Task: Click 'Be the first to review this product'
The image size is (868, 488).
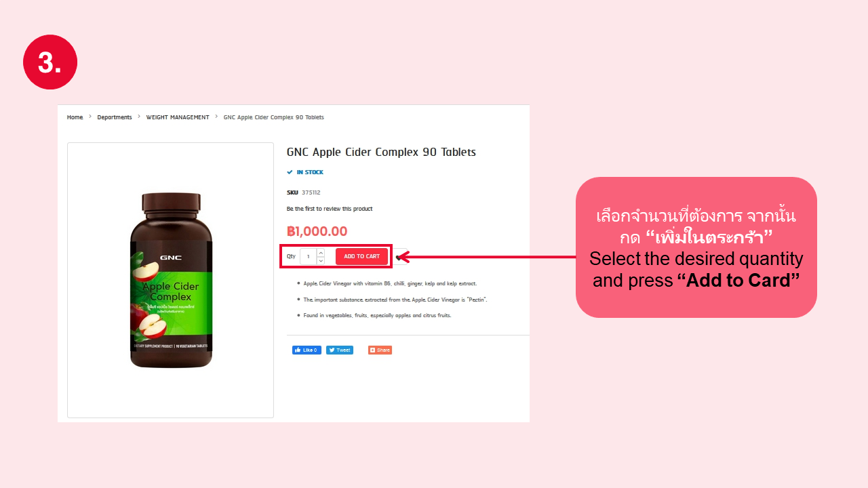Action: [330, 209]
